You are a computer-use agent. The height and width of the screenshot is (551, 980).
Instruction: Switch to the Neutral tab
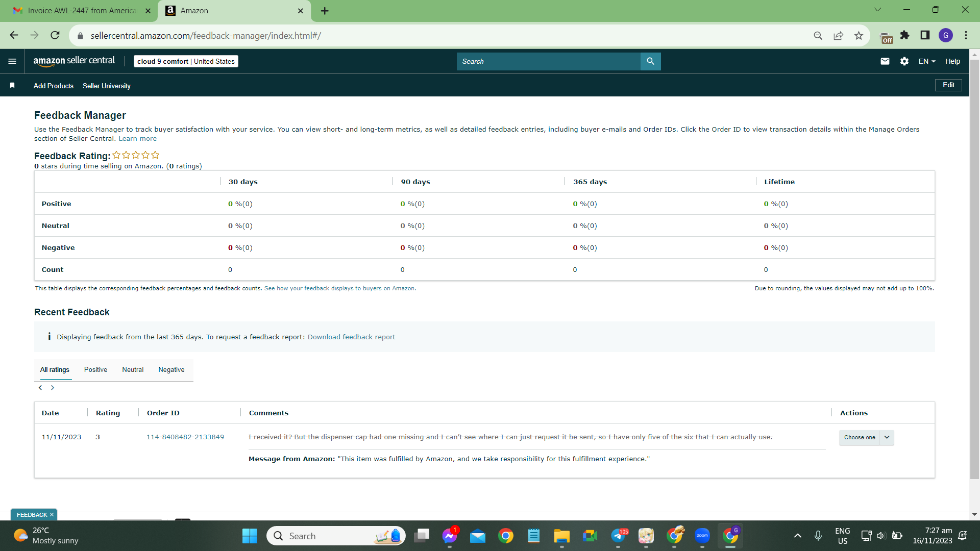pos(133,369)
